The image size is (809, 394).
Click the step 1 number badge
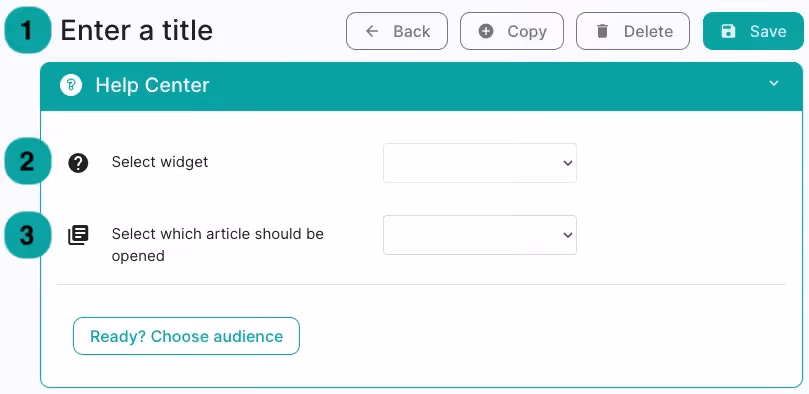[28, 30]
